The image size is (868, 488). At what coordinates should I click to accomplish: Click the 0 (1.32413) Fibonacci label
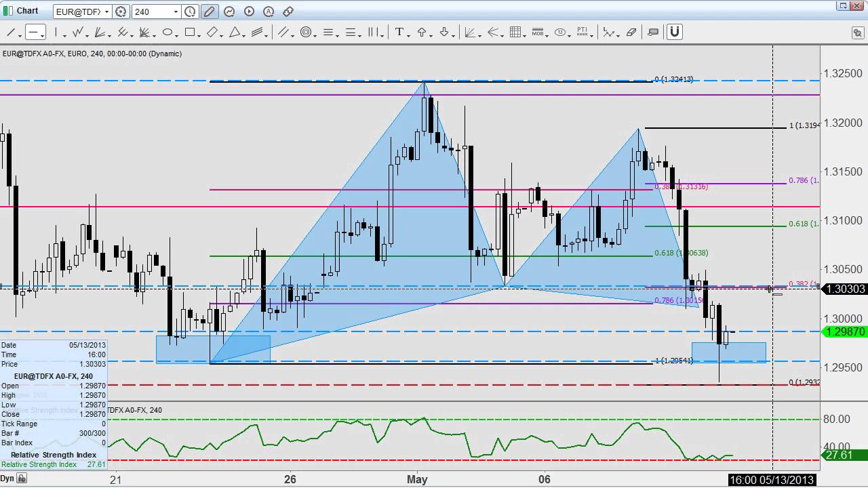pyautogui.click(x=673, y=79)
